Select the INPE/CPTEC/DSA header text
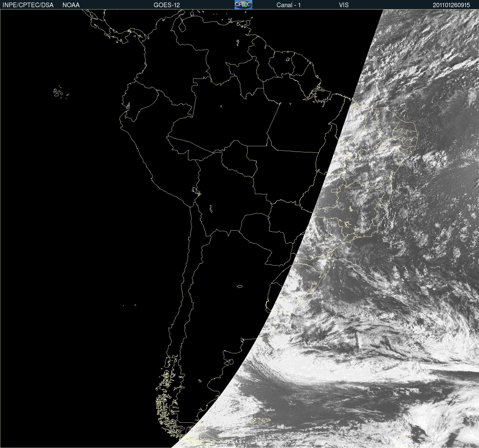The height and width of the screenshot is (448, 479). tap(28, 5)
